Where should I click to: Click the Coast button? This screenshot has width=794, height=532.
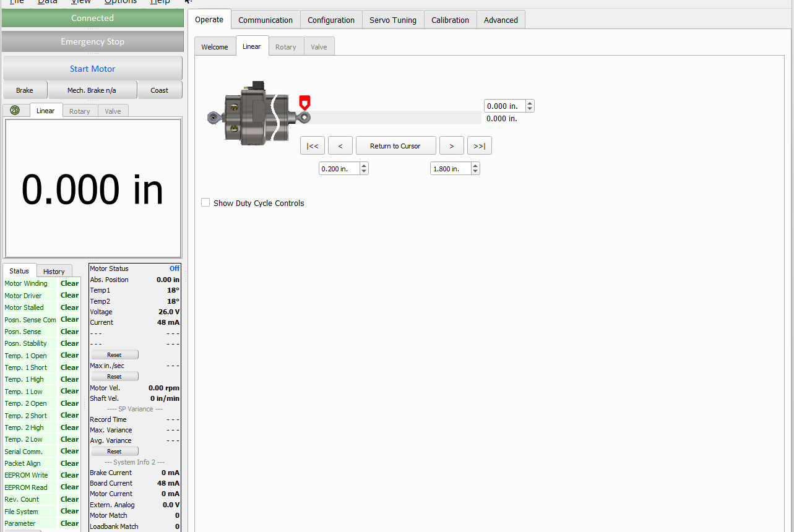click(x=160, y=90)
